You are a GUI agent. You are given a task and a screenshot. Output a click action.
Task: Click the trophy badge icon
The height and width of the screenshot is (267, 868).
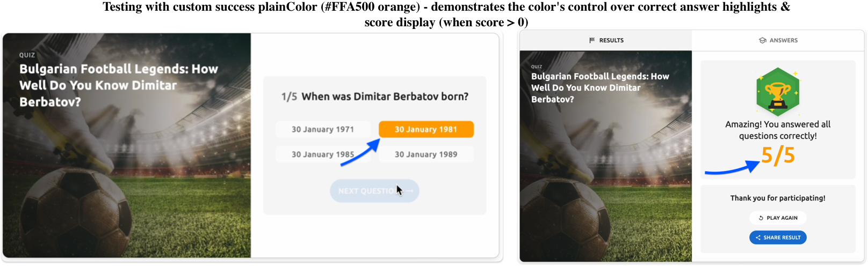click(x=778, y=92)
